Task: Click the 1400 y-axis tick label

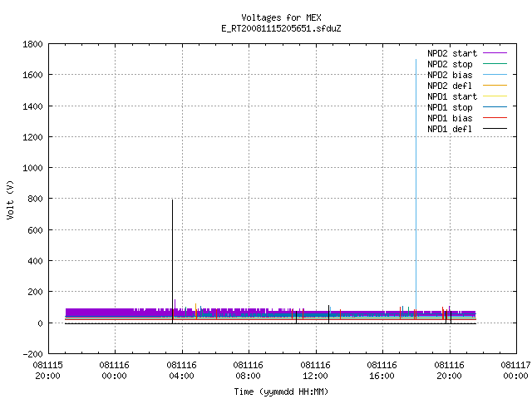Action: pos(32,106)
